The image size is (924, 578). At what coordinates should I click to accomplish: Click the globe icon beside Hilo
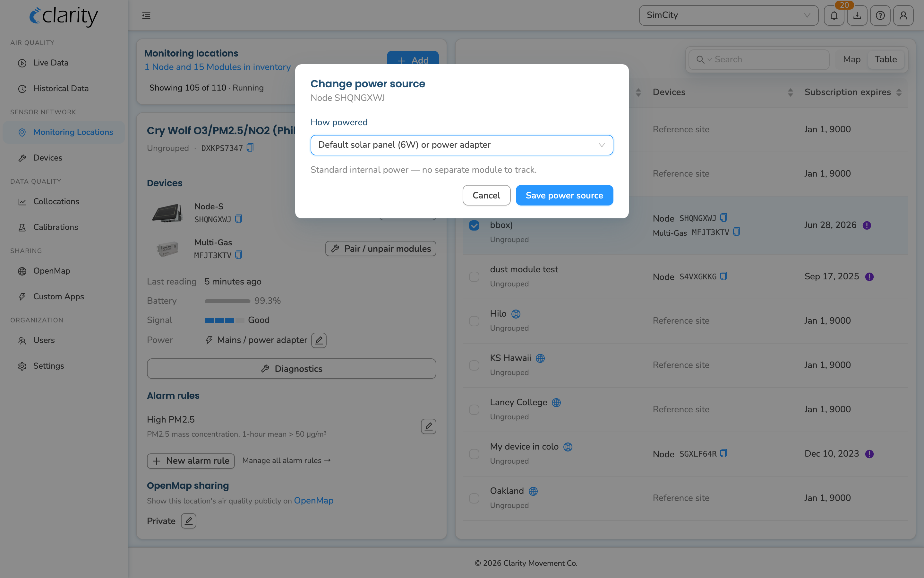click(516, 314)
